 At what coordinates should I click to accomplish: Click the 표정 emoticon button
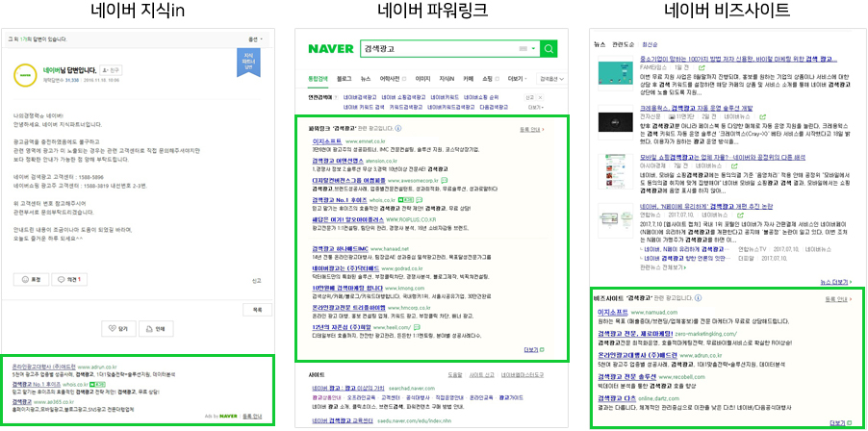31,279
